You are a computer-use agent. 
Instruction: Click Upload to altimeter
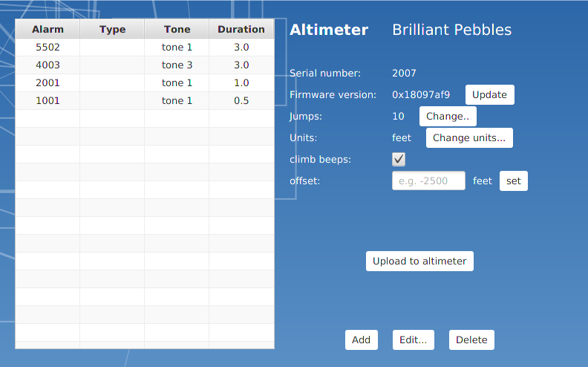pyautogui.click(x=419, y=262)
